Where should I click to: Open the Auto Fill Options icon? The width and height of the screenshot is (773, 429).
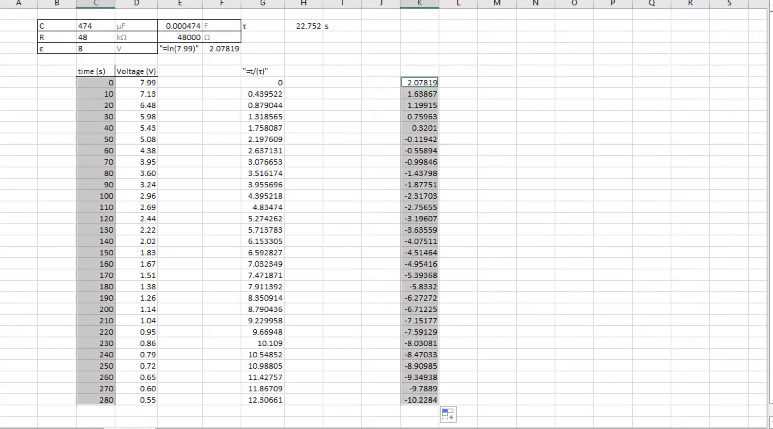tap(448, 414)
